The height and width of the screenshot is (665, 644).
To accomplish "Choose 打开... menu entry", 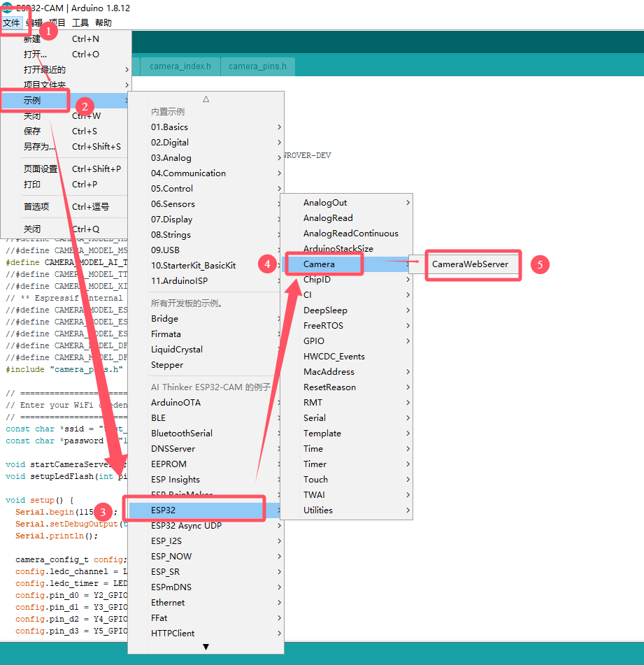I will click(x=66, y=55).
